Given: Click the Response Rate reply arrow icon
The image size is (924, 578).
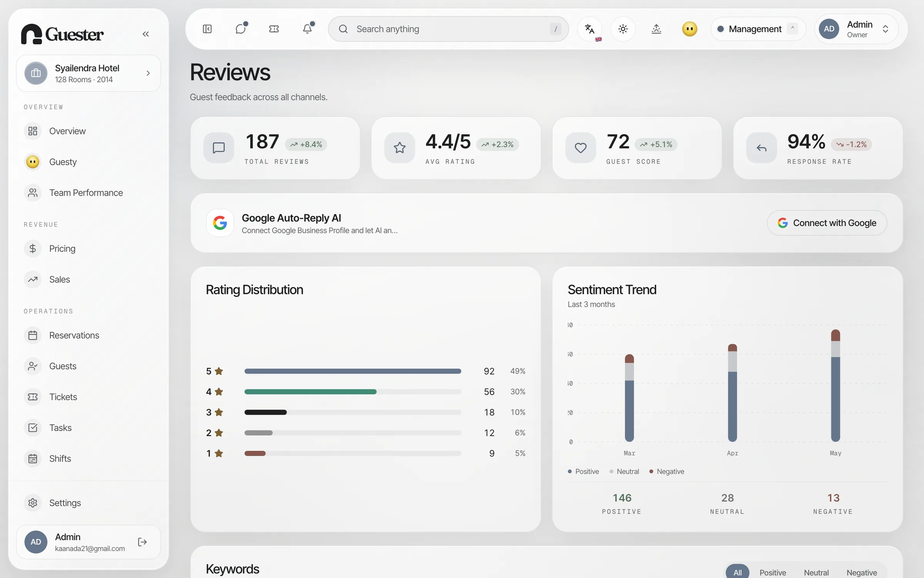Looking at the screenshot, I should click(762, 148).
